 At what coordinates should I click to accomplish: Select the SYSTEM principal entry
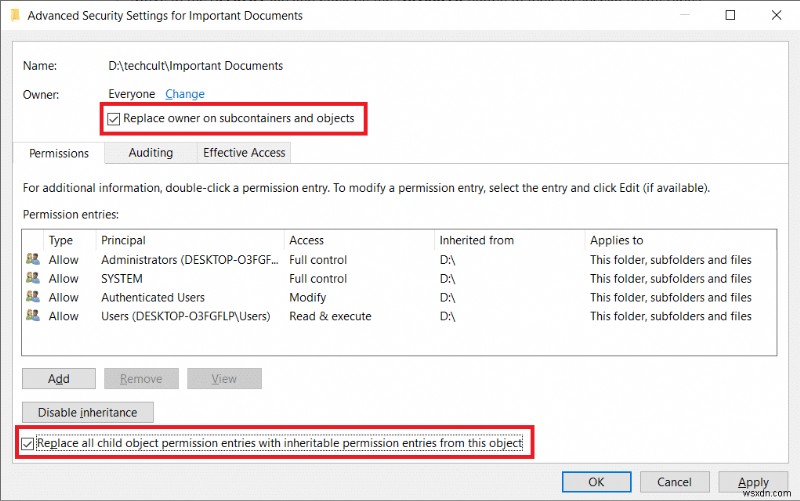(x=122, y=279)
